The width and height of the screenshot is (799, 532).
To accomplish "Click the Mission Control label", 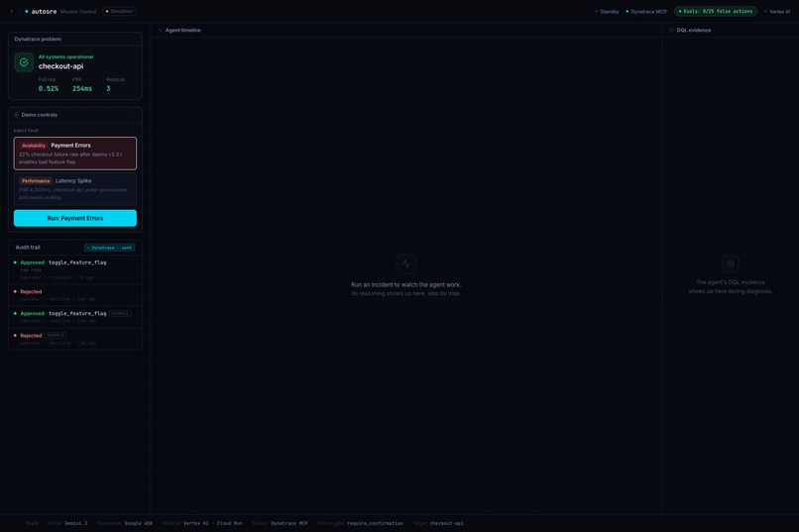I will pyautogui.click(x=78, y=12).
